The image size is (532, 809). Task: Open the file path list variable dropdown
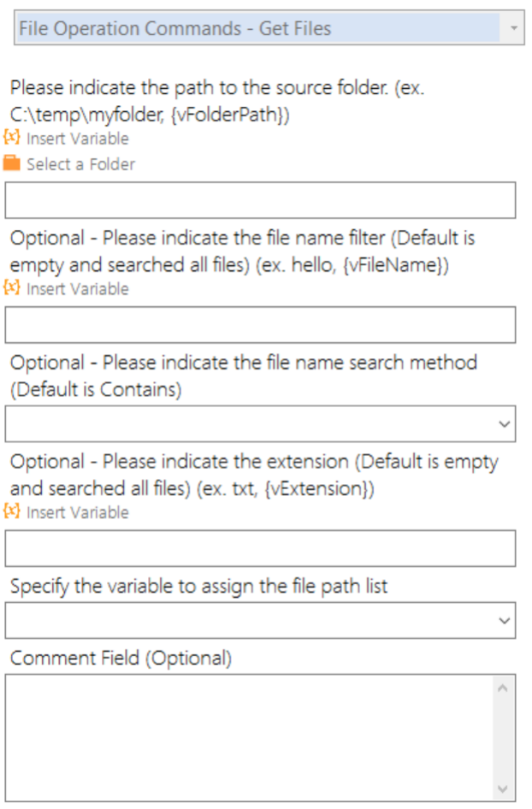(260, 620)
